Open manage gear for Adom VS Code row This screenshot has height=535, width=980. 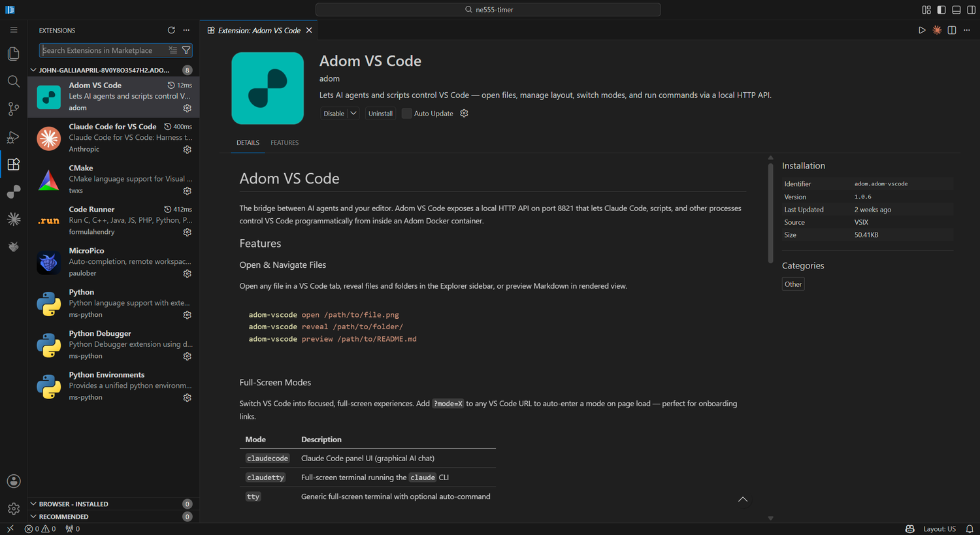[188, 108]
